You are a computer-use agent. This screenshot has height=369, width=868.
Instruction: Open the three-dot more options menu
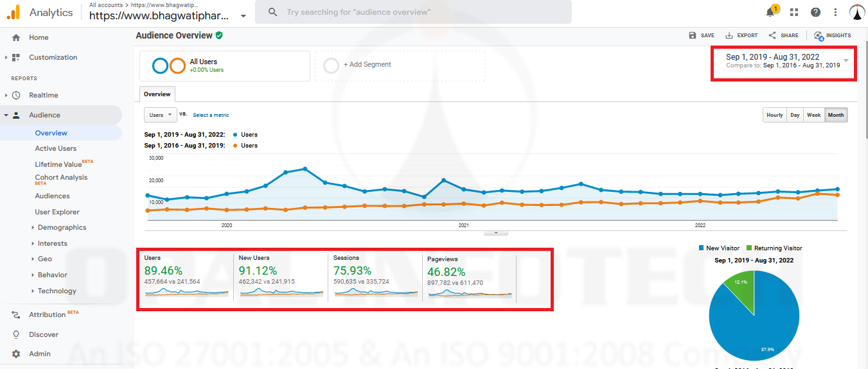click(835, 12)
